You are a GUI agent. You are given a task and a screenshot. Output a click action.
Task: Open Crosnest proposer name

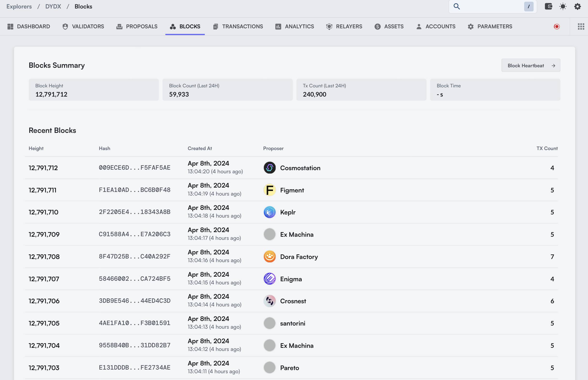pyautogui.click(x=293, y=301)
